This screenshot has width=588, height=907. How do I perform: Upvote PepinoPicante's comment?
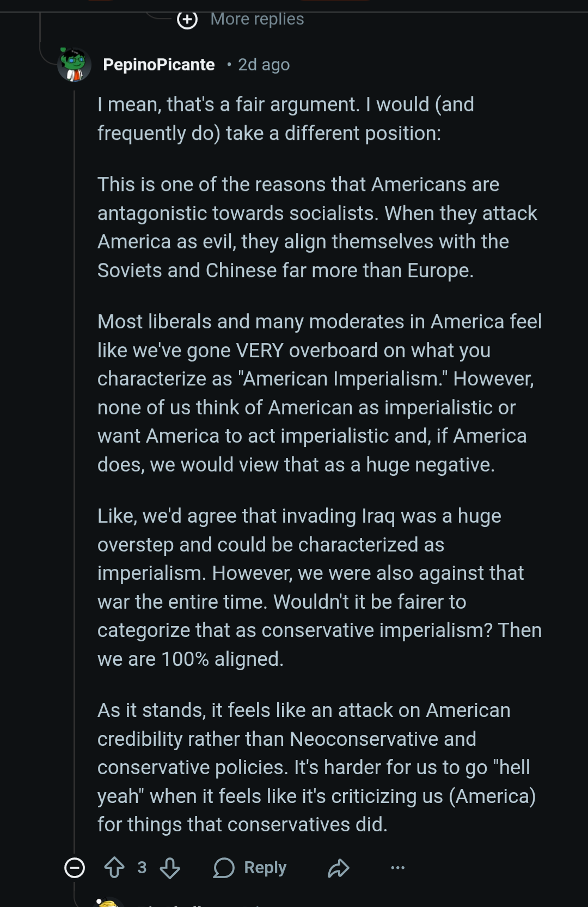click(114, 868)
